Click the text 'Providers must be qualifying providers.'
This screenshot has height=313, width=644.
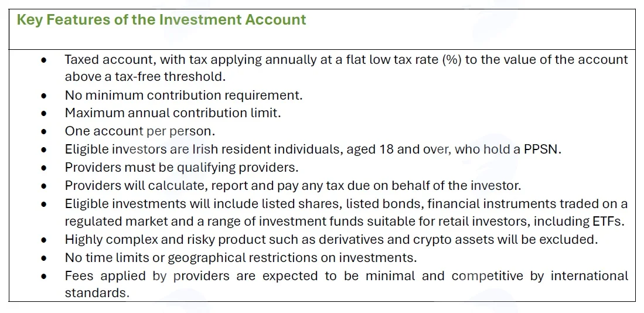tap(182, 167)
